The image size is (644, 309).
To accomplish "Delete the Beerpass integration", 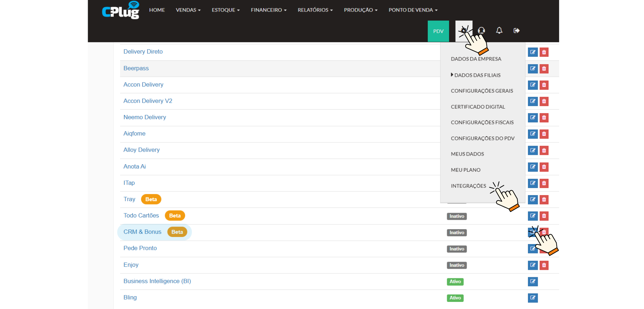I will 544,69.
